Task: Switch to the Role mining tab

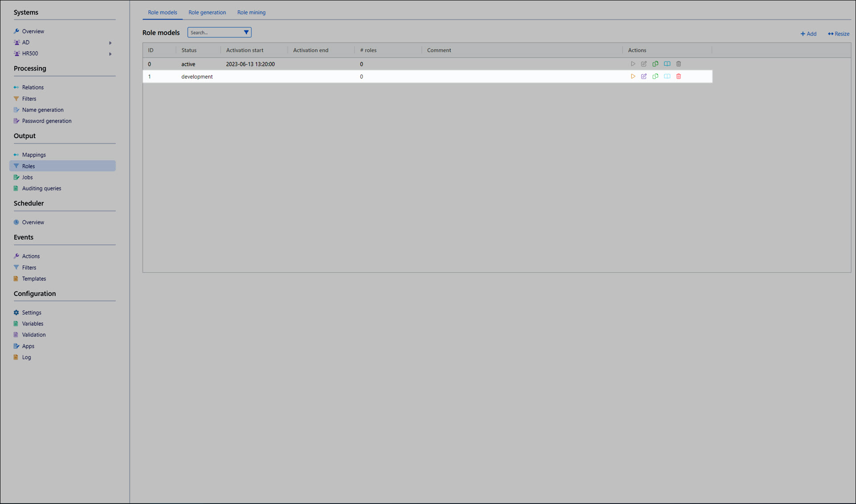Action: tap(251, 12)
